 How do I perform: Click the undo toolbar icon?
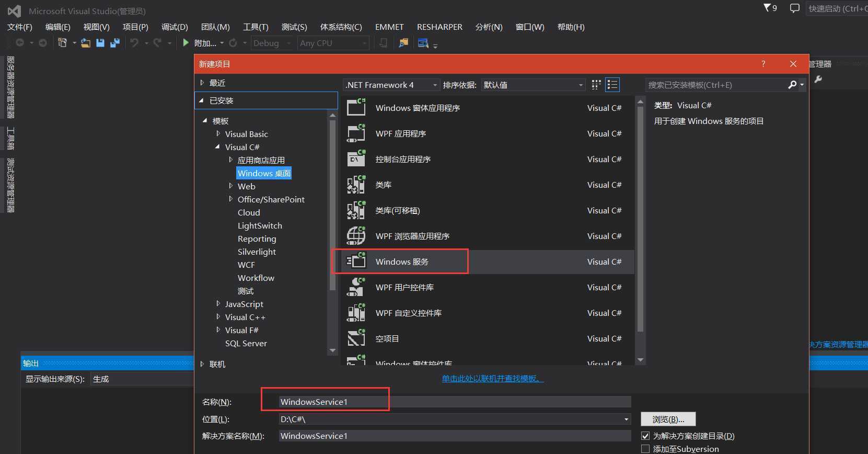(x=134, y=43)
